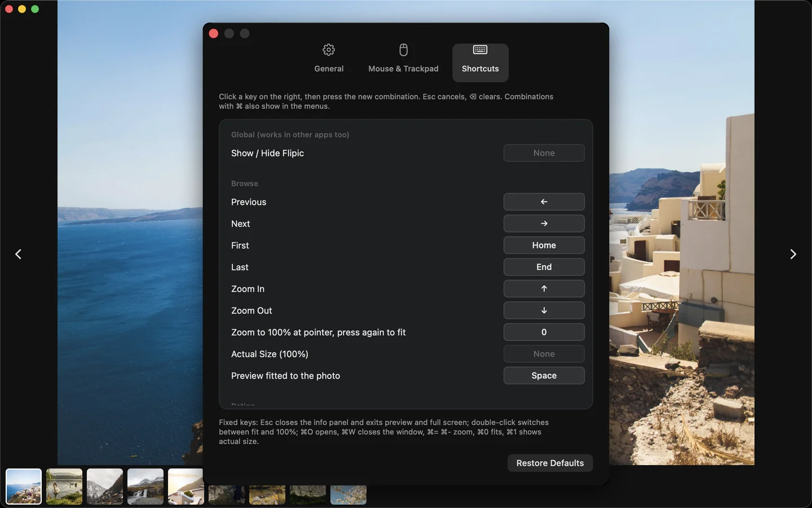Image resolution: width=812 pixels, height=508 pixels.
Task: Select the snowy mountain village thumbnail
Action: [x=105, y=486]
